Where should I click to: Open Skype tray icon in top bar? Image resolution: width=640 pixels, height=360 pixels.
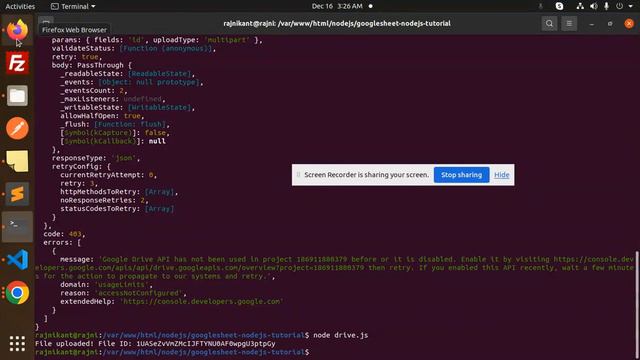[x=560, y=6]
